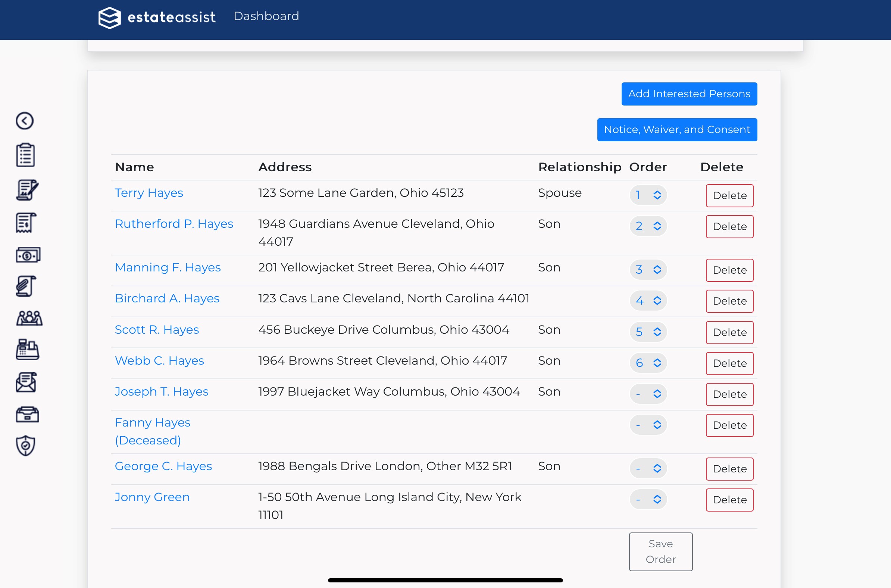The image size is (891, 588).
Task: Open Jonny Green order dropdown
Action: click(x=648, y=500)
